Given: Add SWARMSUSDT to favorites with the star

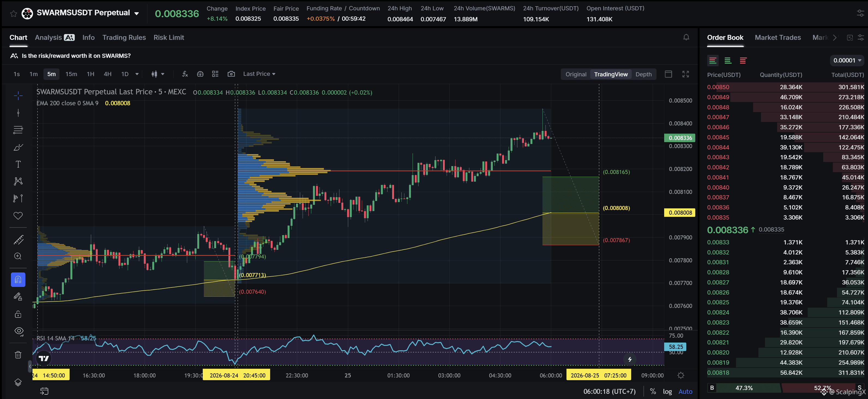Looking at the screenshot, I should (x=13, y=13).
